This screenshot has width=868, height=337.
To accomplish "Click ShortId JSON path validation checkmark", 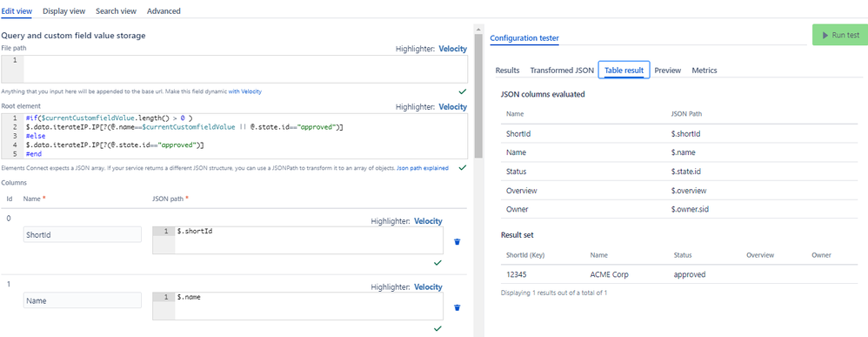I will [x=437, y=263].
